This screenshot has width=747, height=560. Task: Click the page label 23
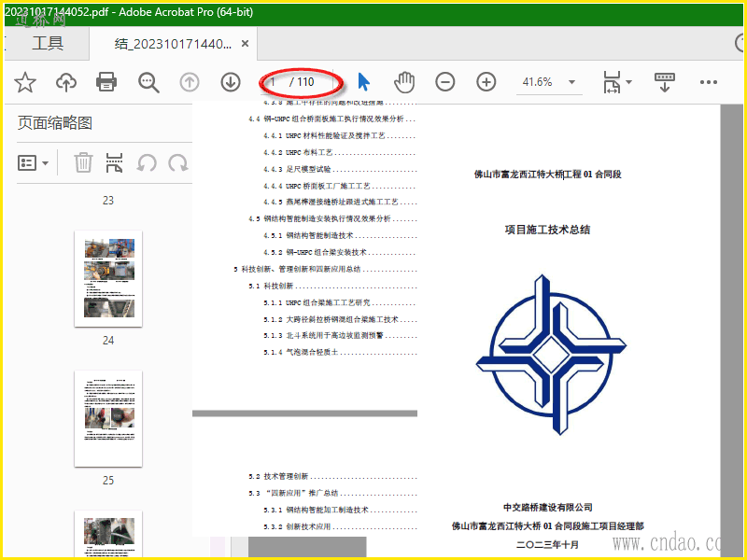point(108,201)
